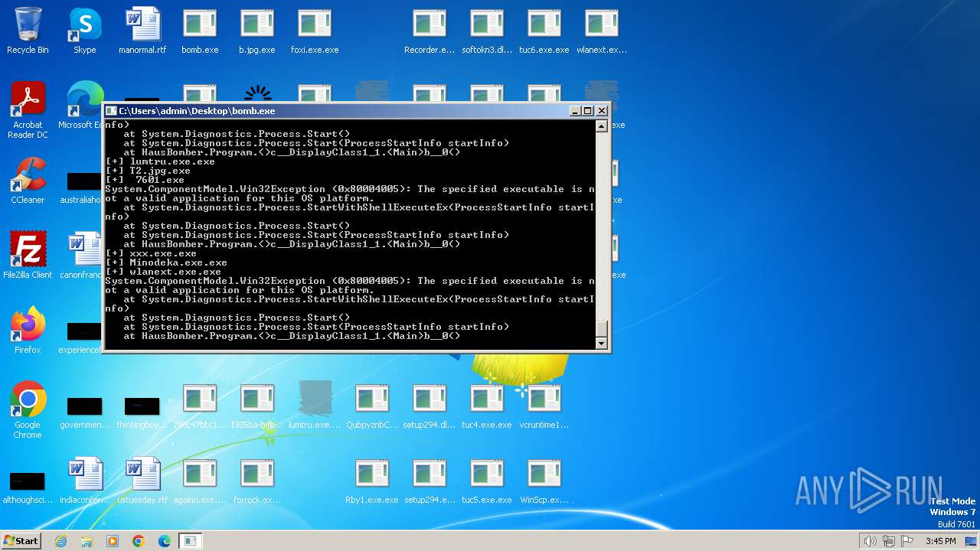Select the QubpyznbC desktop icon

click(x=372, y=406)
